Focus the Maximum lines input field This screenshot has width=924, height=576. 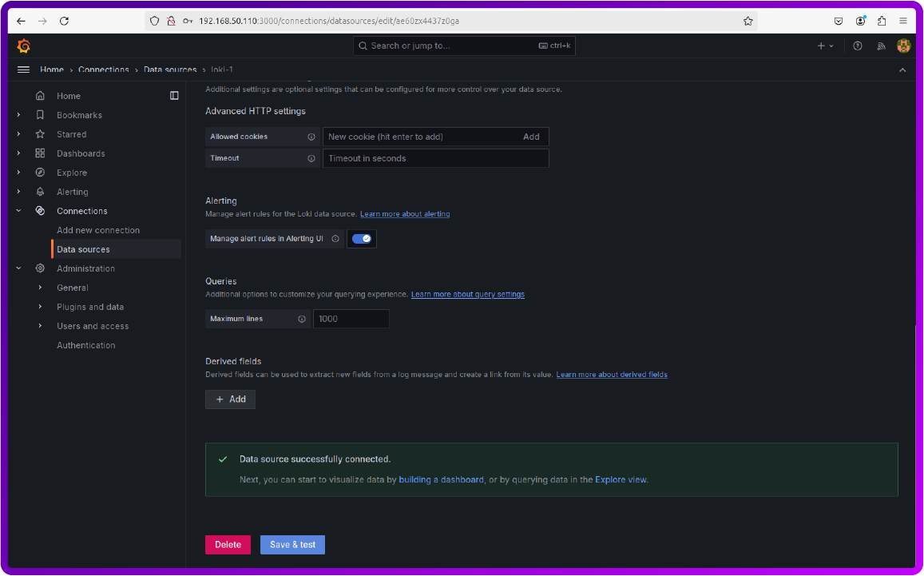tap(351, 319)
